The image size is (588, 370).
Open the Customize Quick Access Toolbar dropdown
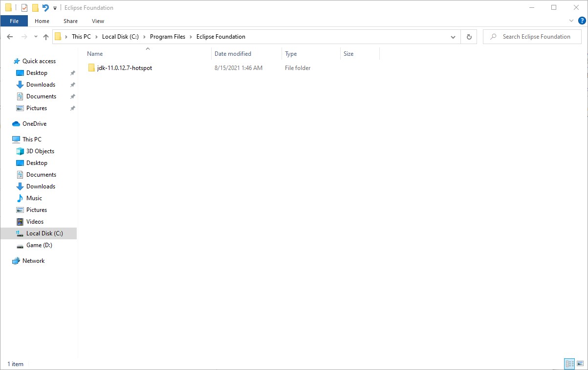(55, 8)
